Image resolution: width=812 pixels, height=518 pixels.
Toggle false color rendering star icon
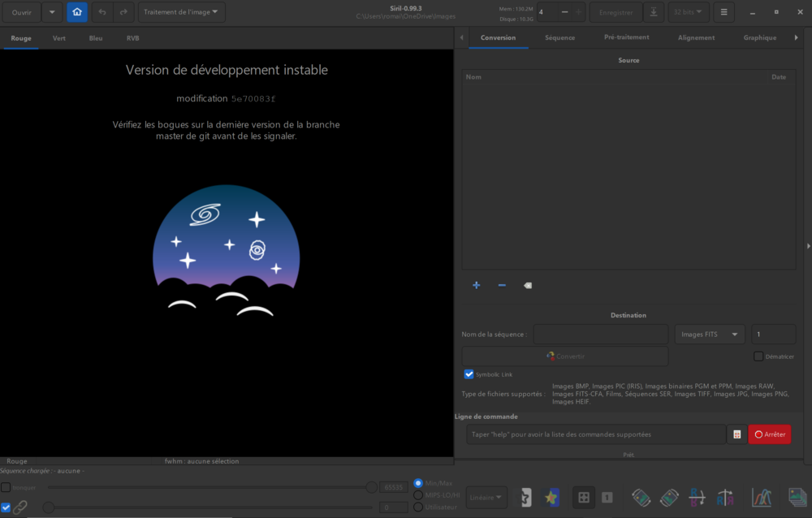pyautogui.click(x=551, y=497)
